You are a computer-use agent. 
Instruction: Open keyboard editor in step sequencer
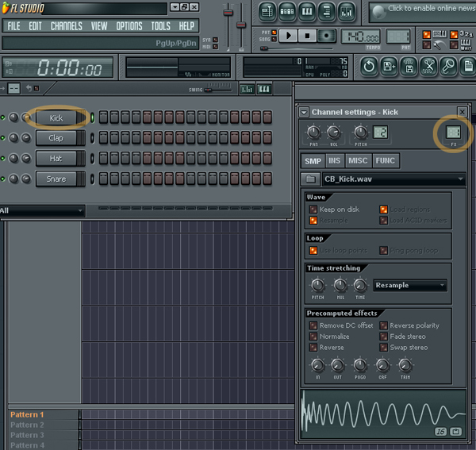click(264, 89)
